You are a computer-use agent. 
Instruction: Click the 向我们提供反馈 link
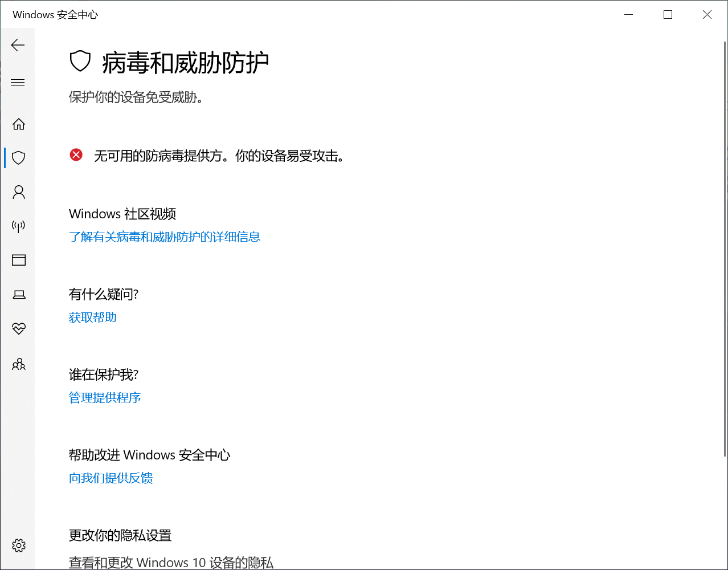(x=111, y=478)
